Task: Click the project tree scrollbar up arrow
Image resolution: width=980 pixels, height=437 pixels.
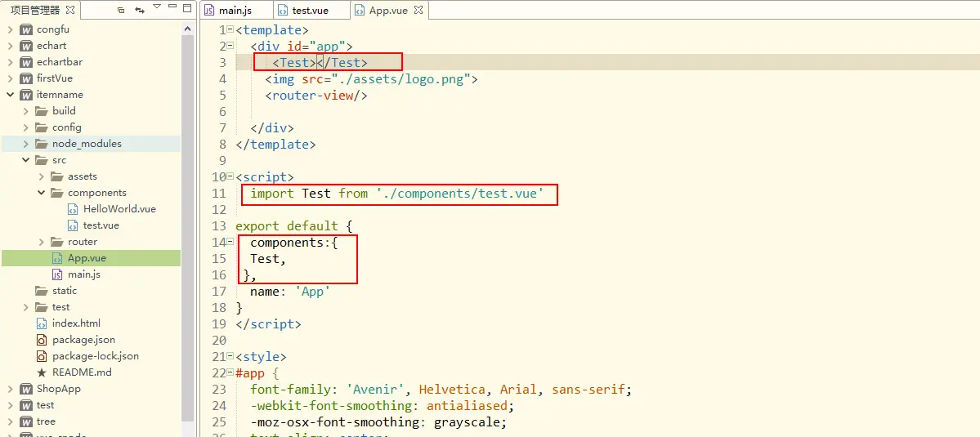Action: [x=187, y=29]
